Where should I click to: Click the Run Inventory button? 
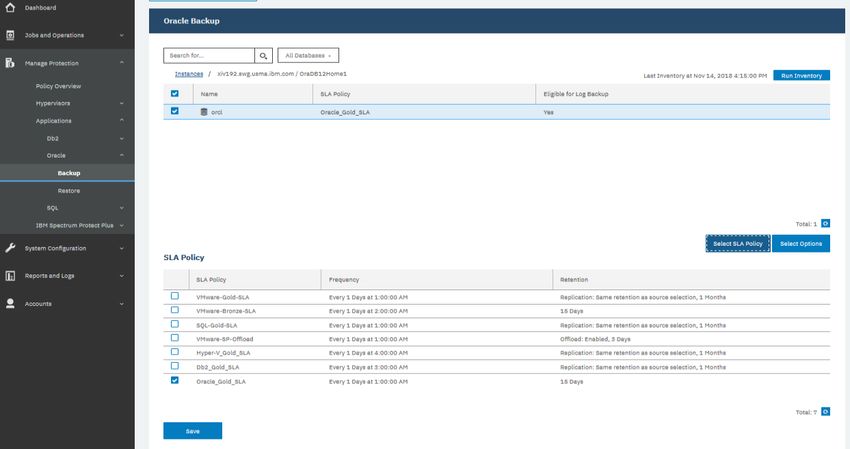click(801, 75)
